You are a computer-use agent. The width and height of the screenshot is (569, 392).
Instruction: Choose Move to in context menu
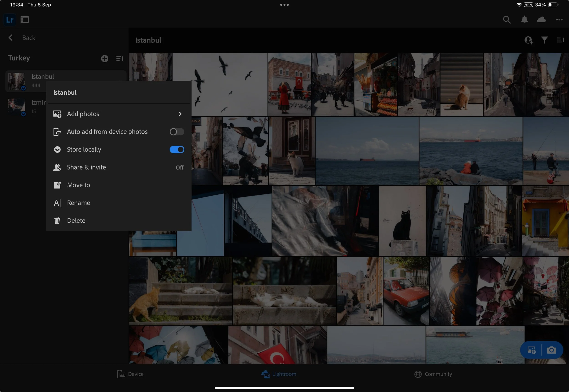click(79, 185)
